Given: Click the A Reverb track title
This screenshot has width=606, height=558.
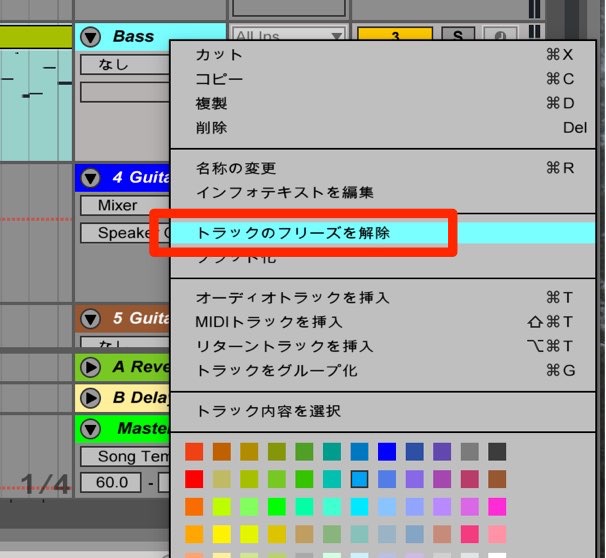Looking at the screenshot, I should point(141,367).
